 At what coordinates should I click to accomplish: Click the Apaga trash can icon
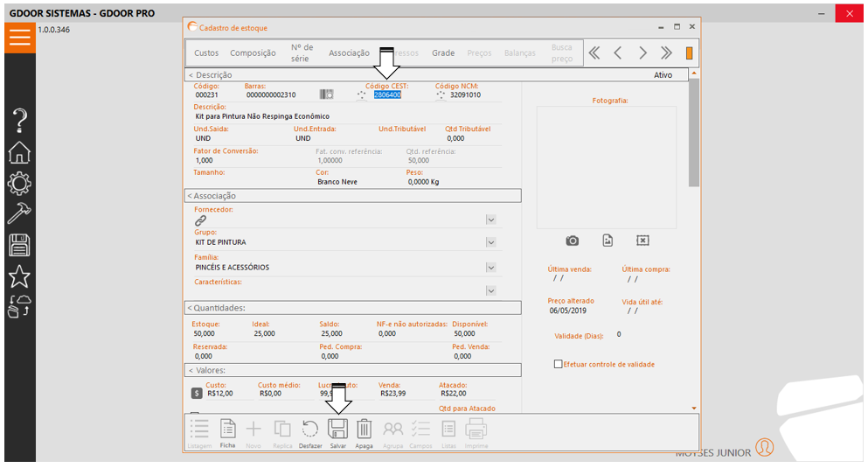[364, 429]
